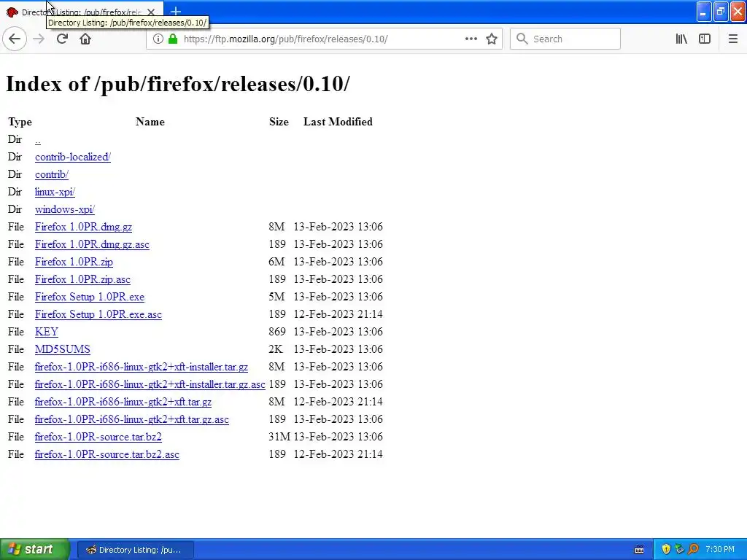Click the Windows Start button
Screen dimensions: 747x560
34,549
